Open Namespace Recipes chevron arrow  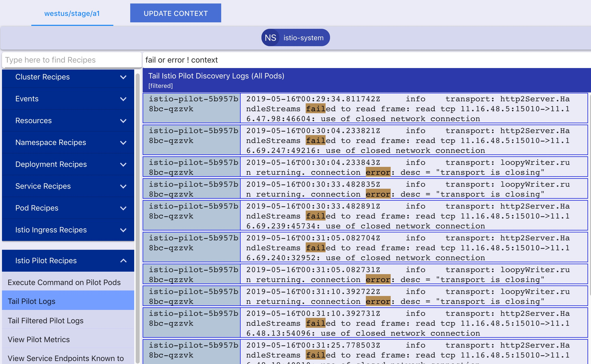pyautogui.click(x=123, y=143)
